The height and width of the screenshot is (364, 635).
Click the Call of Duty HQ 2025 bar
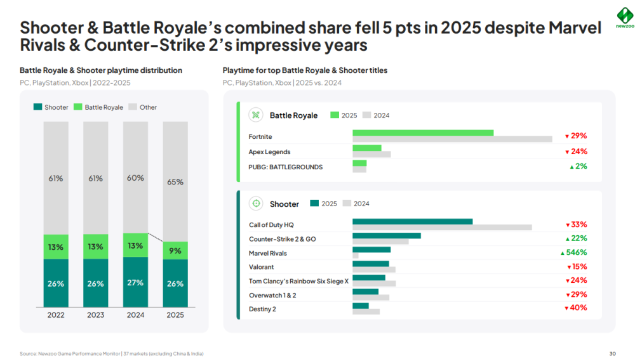[x=412, y=221]
